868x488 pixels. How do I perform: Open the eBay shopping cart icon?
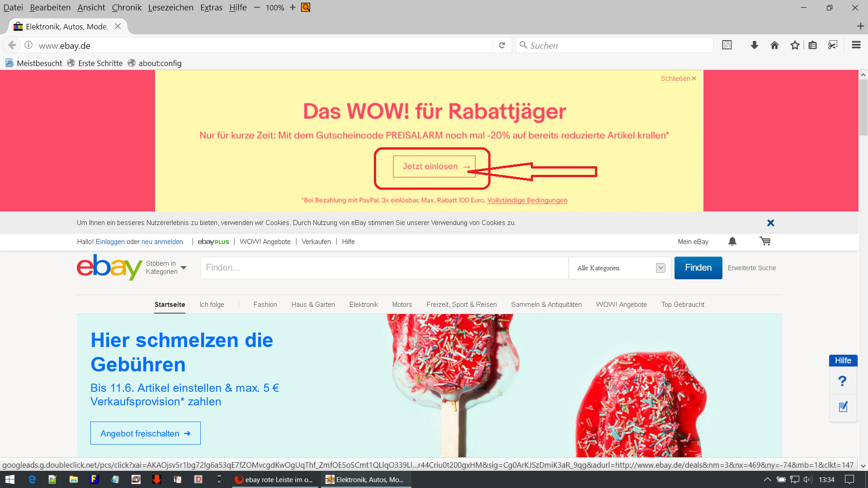point(765,241)
